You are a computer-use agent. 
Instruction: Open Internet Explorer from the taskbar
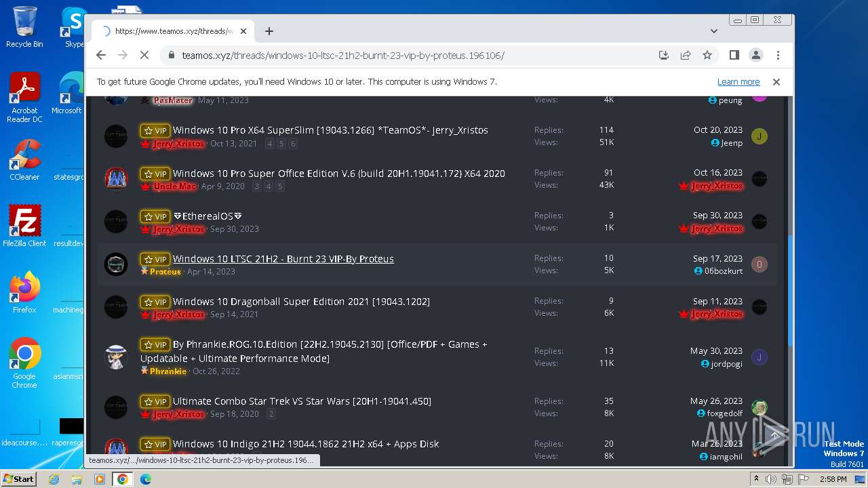coord(54,479)
